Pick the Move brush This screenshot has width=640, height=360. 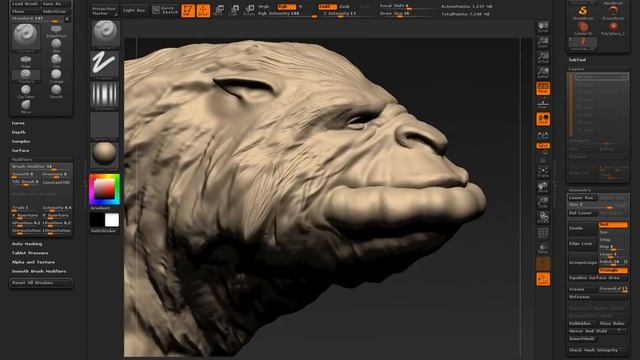(x=26, y=106)
